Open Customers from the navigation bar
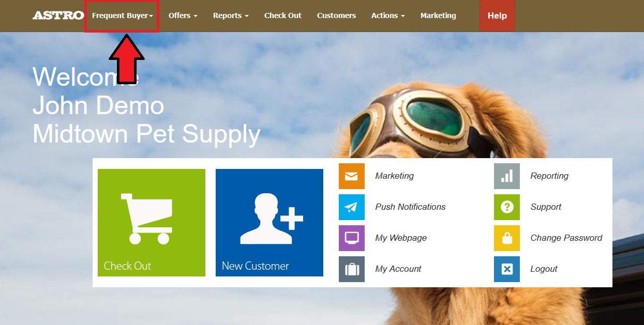The height and width of the screenshot is (325, 644). point(336,16)
